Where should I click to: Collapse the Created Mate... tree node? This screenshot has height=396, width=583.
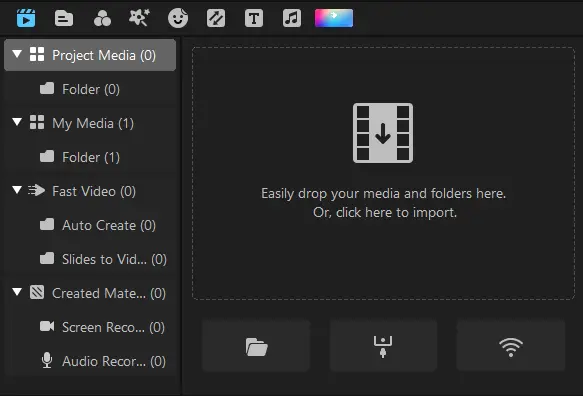(x=17, y=292)
